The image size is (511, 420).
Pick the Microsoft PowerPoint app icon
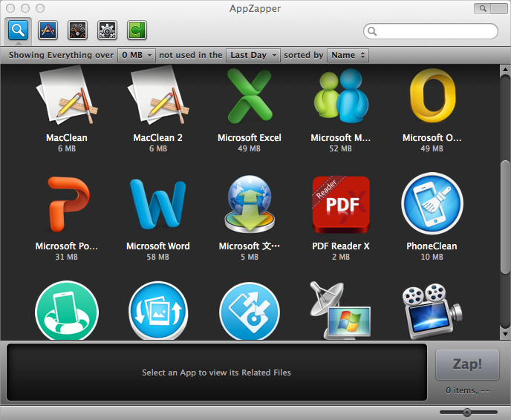[67, 206]
